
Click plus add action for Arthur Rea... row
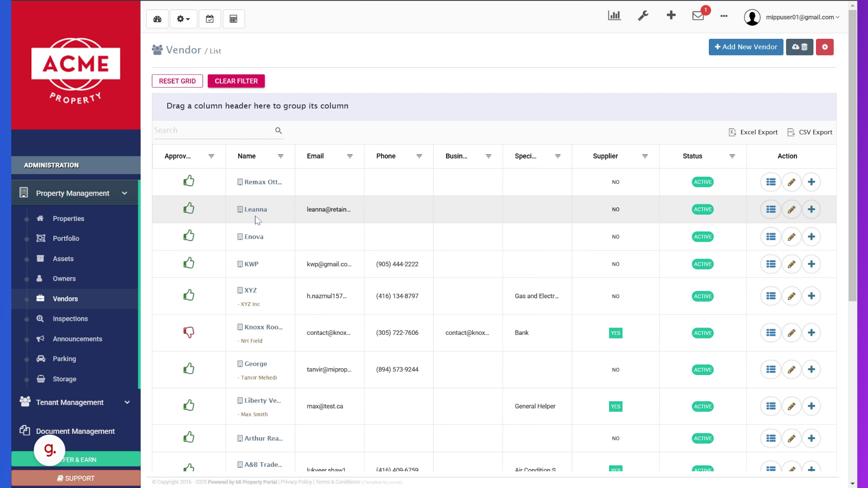[x=811, y=438]
